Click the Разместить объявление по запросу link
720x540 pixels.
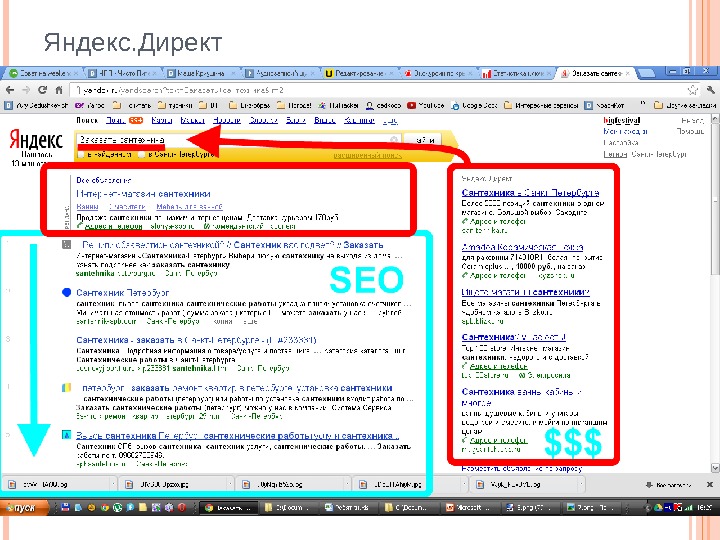[x=522, y=468]
